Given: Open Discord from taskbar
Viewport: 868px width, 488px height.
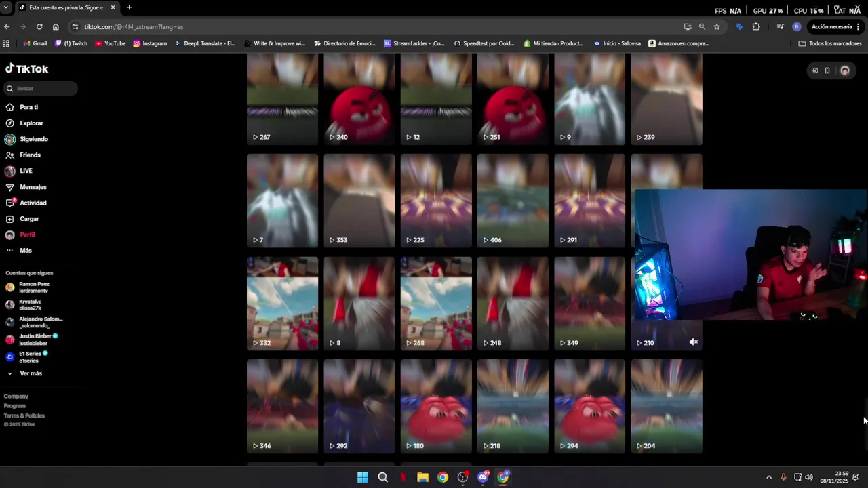Looking at the screenshot, I should click(483, 477).
